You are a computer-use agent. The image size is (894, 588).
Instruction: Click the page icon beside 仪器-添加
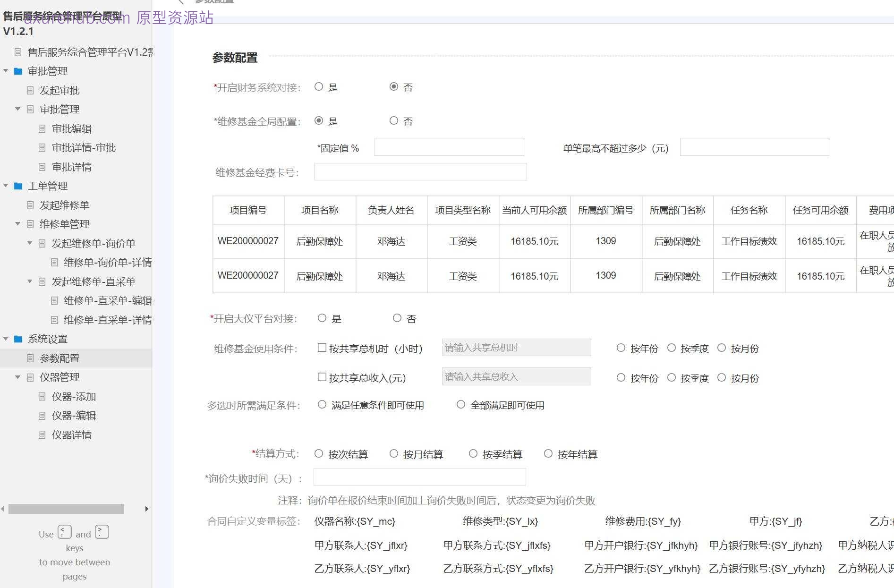tap(43, 397)
